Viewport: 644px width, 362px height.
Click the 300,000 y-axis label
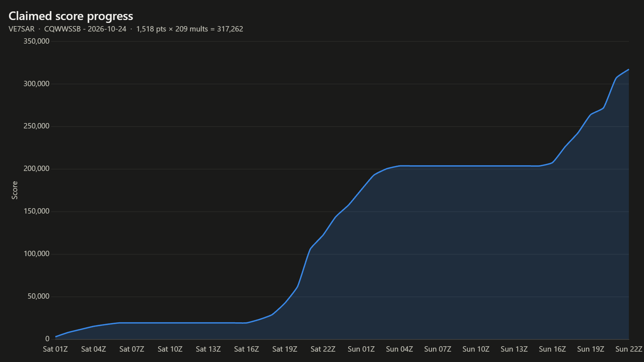[x=36, y=84]
